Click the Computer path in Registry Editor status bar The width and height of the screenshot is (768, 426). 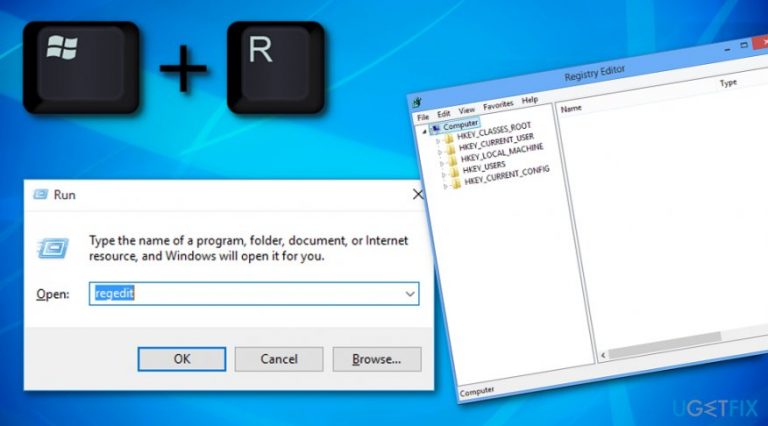(x=477, y=392)
